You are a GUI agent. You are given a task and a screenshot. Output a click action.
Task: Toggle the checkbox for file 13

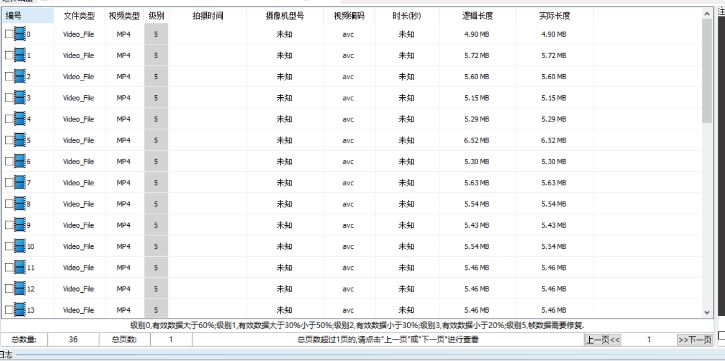click(x=9, y=310)
